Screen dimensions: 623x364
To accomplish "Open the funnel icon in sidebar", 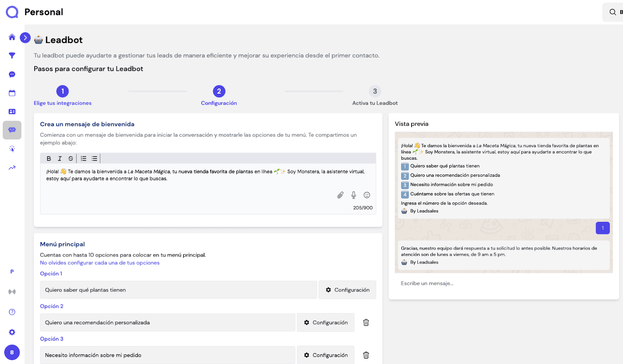I will point(12,56).
